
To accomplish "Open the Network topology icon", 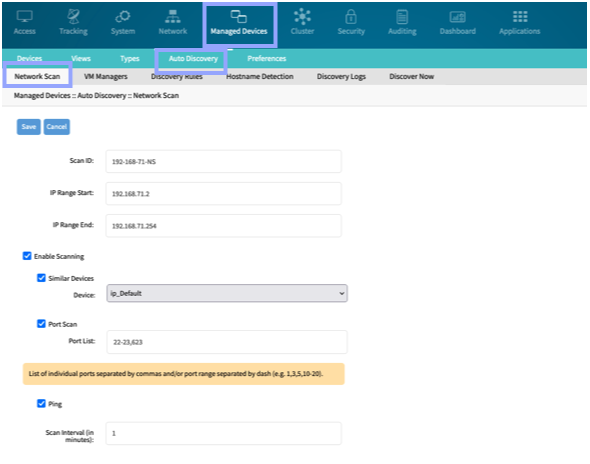I will (173, 17).
